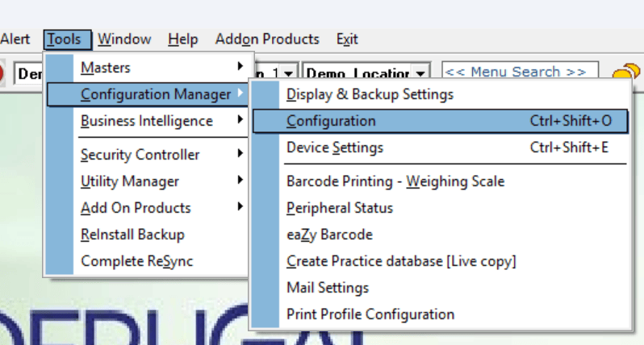The height and width of the screenshot is (345, 644).
Task: Select Peripheral Status
Action: (x=340, y=208)
